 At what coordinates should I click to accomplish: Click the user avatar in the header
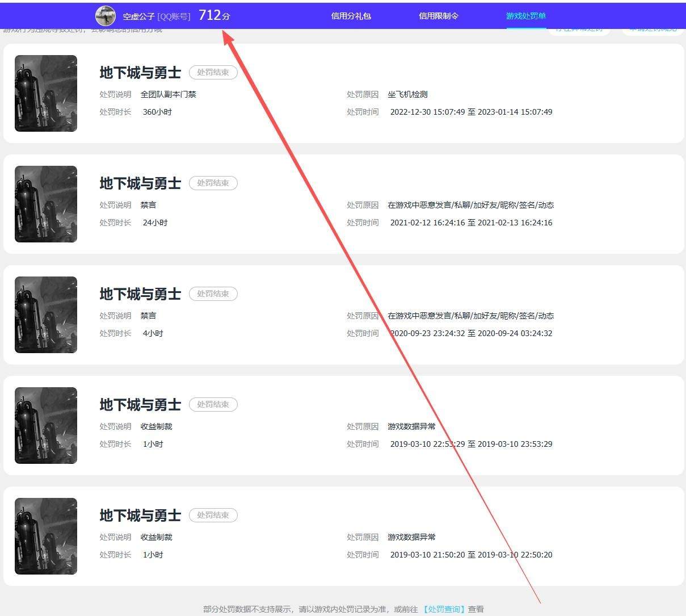pyautogui.click(x=106, y=16)
